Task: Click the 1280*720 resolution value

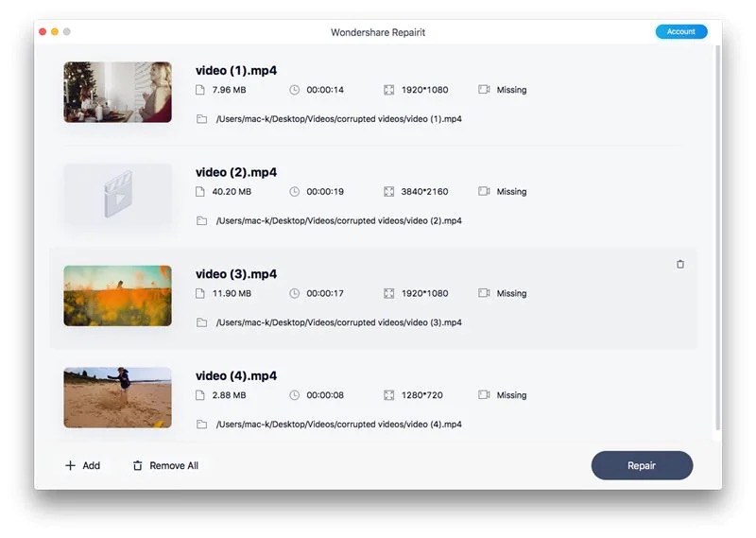Action: 422,395
